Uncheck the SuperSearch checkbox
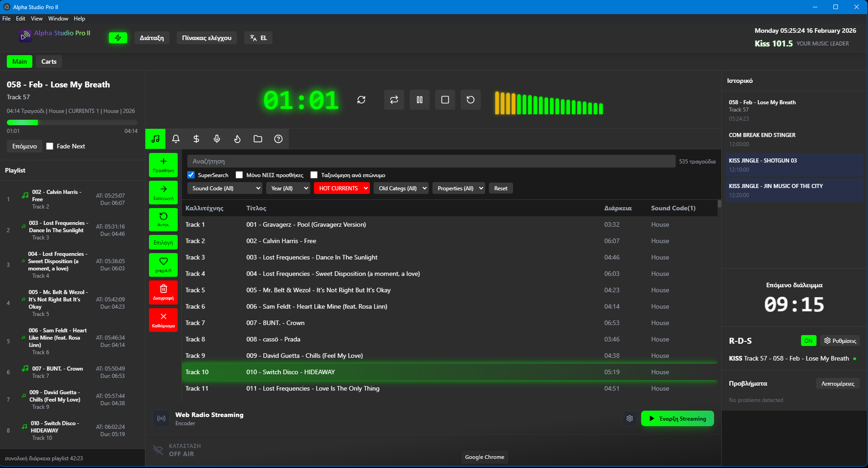 tap(191, 175)
